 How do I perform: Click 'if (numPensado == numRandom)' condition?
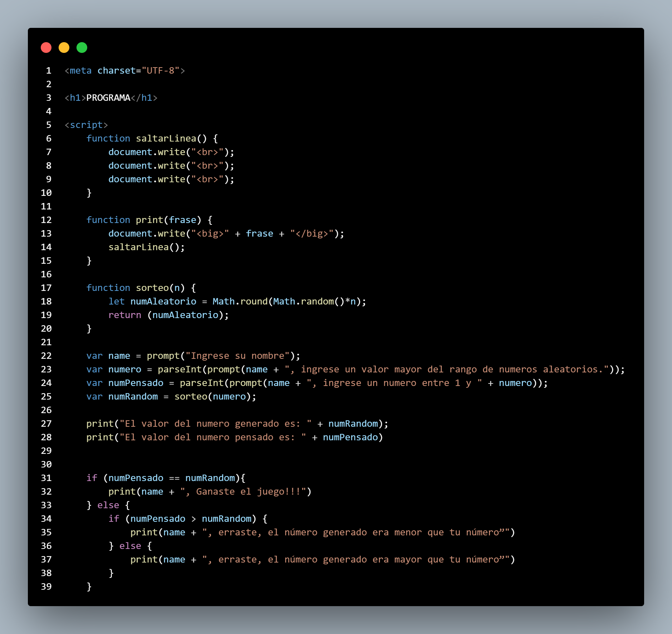click(x=163, y=478)
